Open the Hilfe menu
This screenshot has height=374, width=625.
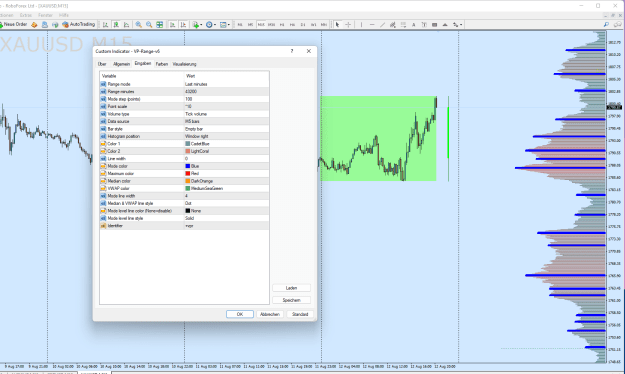tap(64, 15)
